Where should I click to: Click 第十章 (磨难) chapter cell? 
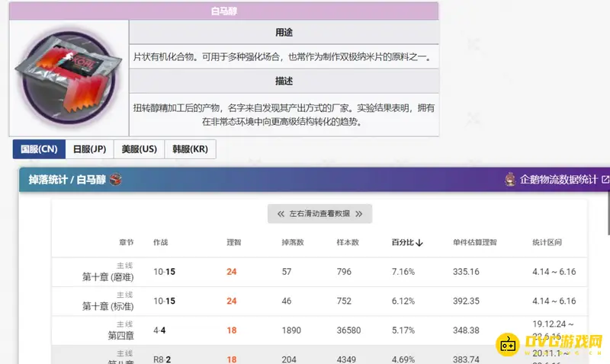[108, 272]
